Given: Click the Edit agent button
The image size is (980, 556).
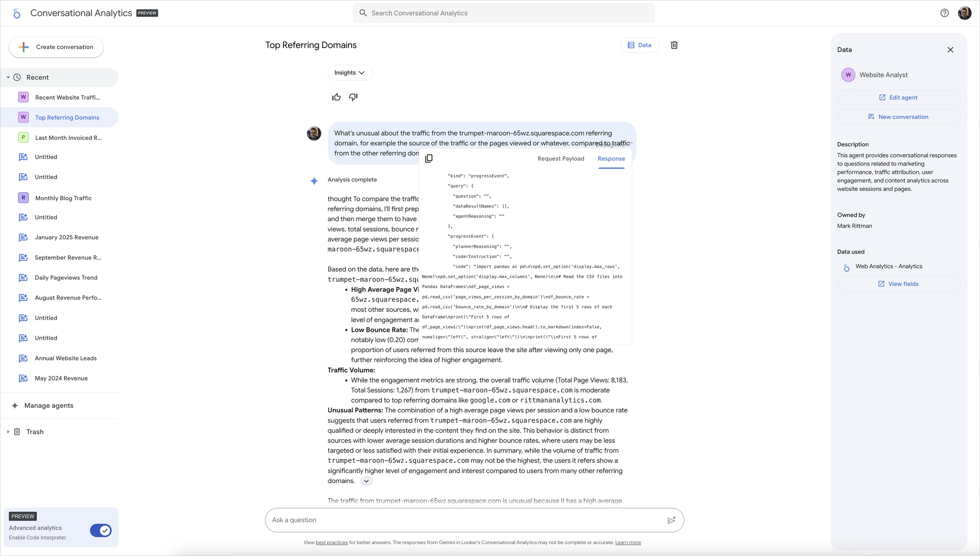Looking at the screenshot, I should [x=898, y=98].
